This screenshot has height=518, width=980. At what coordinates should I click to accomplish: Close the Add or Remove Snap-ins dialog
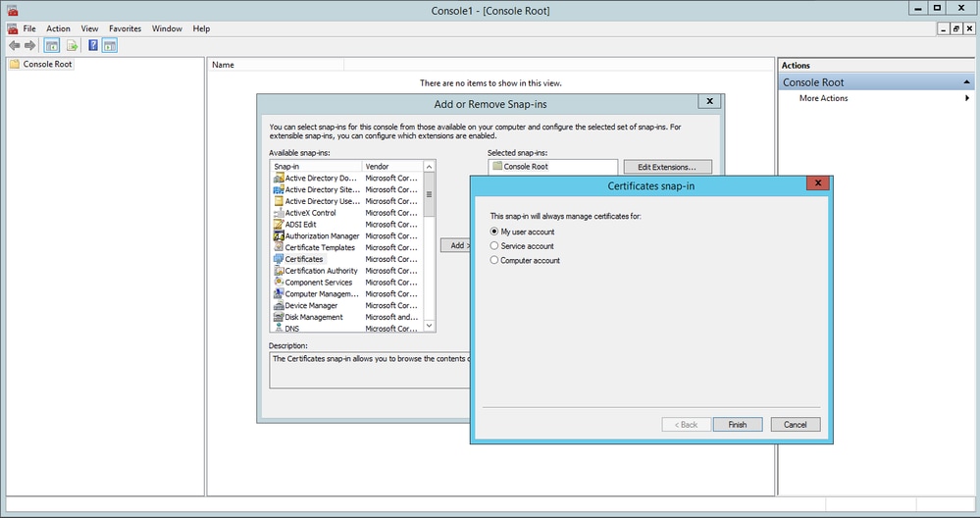click(x=709, y=101)
